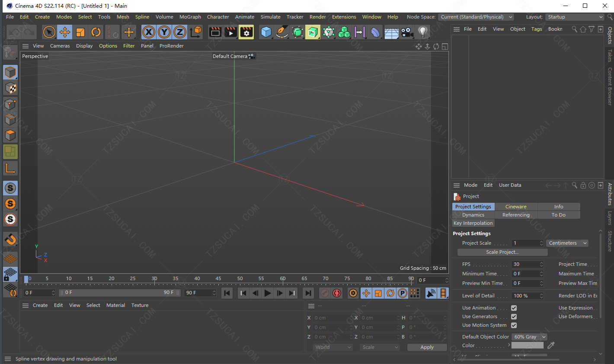The height and width of the screenshot is (364, 614).
Task: Toggle X axis lock
Action: 149,32
